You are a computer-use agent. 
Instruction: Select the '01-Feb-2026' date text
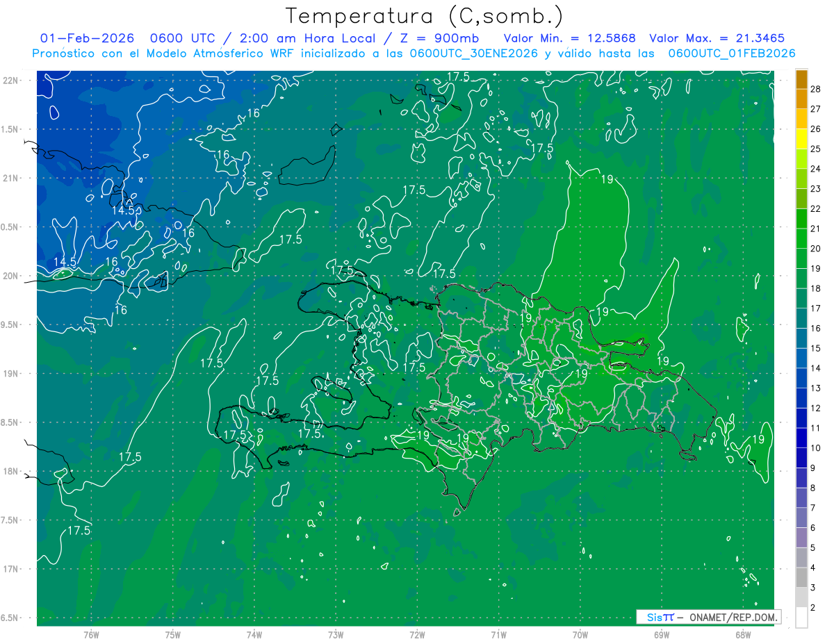tap(87, 38)
